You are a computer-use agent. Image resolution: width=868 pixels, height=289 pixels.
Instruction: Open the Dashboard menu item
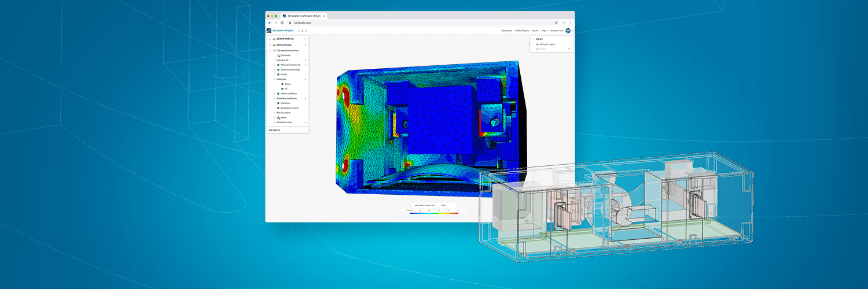506,30
